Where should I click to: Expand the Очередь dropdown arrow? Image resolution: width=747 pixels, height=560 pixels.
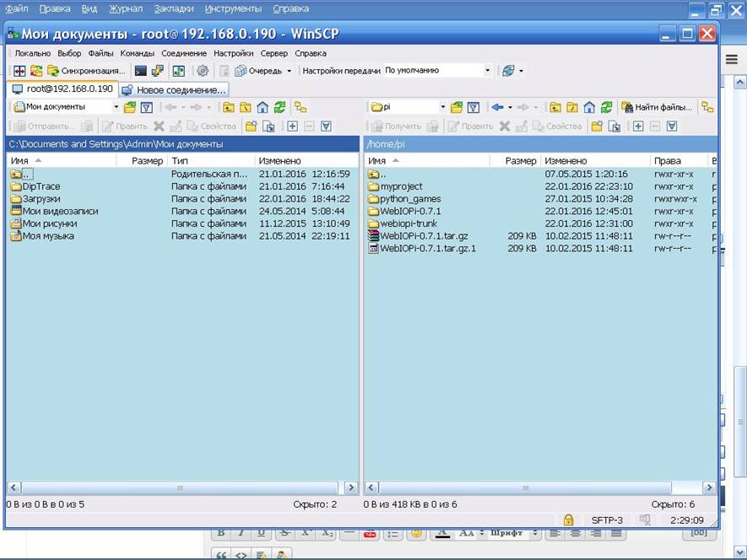tap(290, 71)
